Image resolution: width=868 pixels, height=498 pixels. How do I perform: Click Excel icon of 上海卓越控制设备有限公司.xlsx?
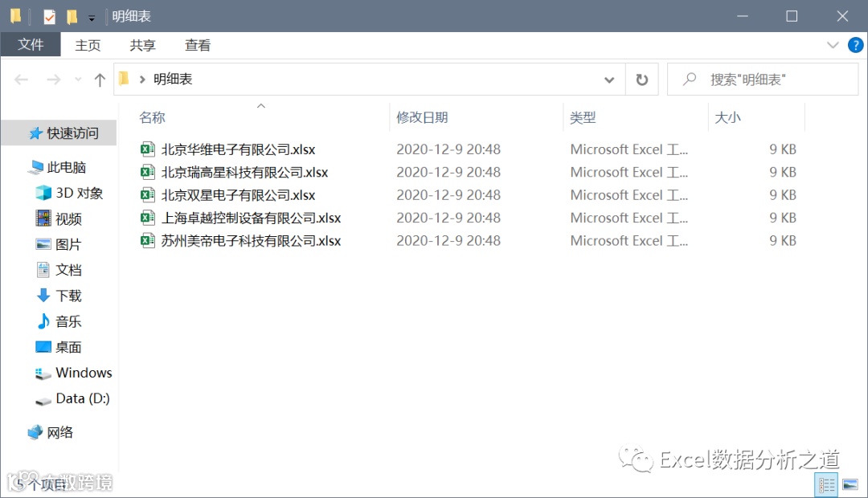click(x=147, y=218)
